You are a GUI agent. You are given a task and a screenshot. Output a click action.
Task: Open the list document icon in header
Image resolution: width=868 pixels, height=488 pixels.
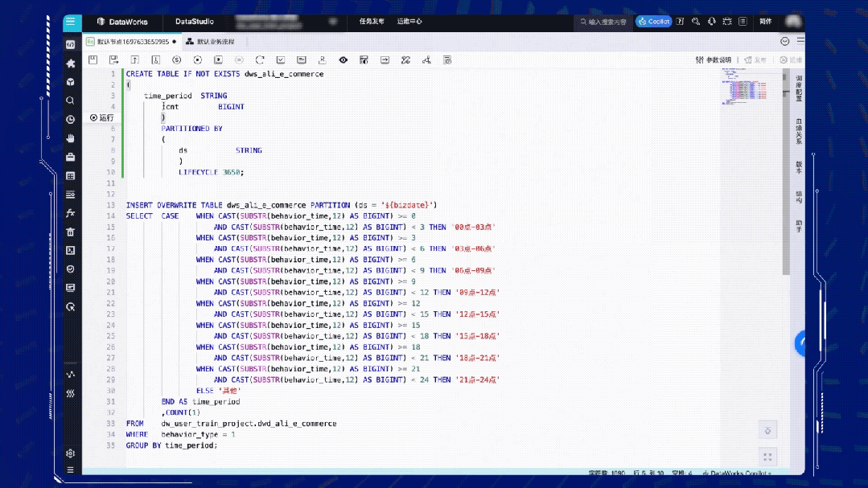(743, 22)
